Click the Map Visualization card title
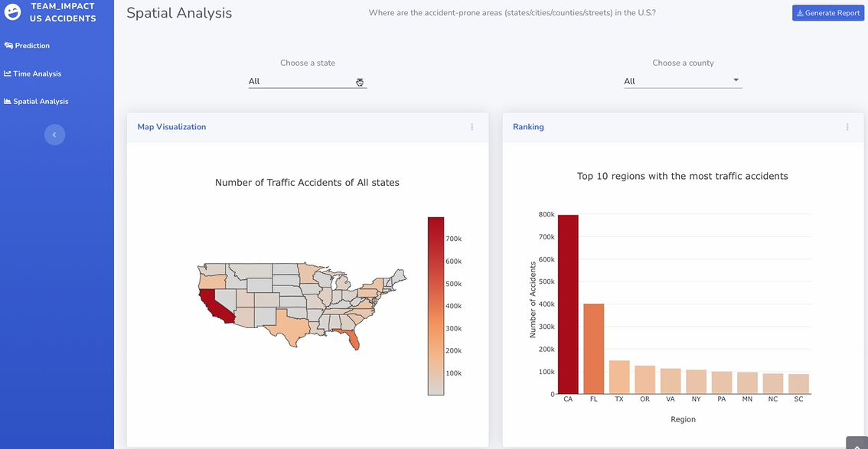The width and height of the screenshot is (868, 449). tap(171, 127)
